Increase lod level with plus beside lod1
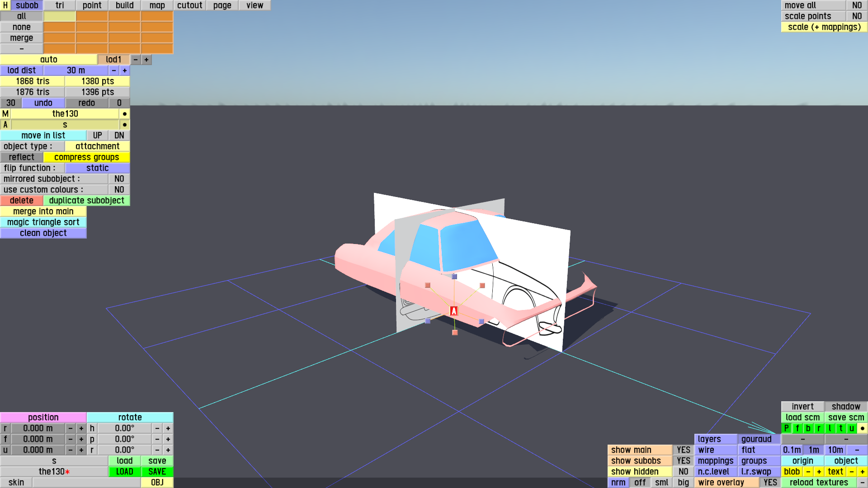Screen dimensions: 868x488 pyautogui.click(x=146, y=60)
